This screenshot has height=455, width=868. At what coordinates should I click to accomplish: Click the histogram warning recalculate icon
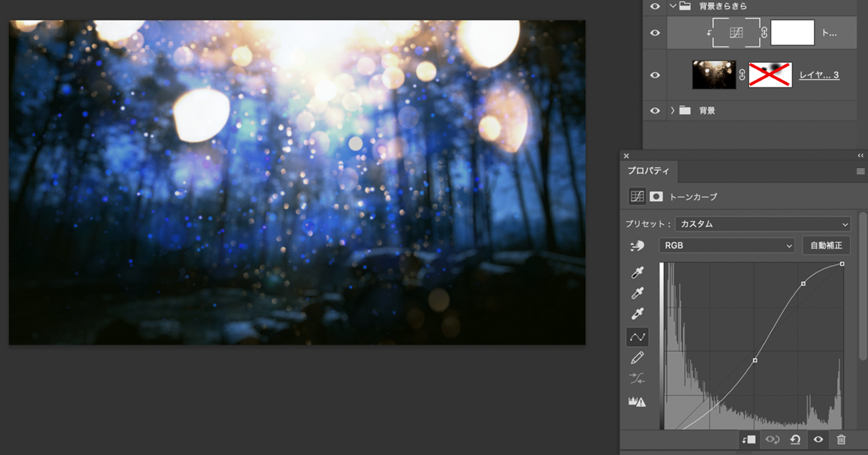point(637,402)
